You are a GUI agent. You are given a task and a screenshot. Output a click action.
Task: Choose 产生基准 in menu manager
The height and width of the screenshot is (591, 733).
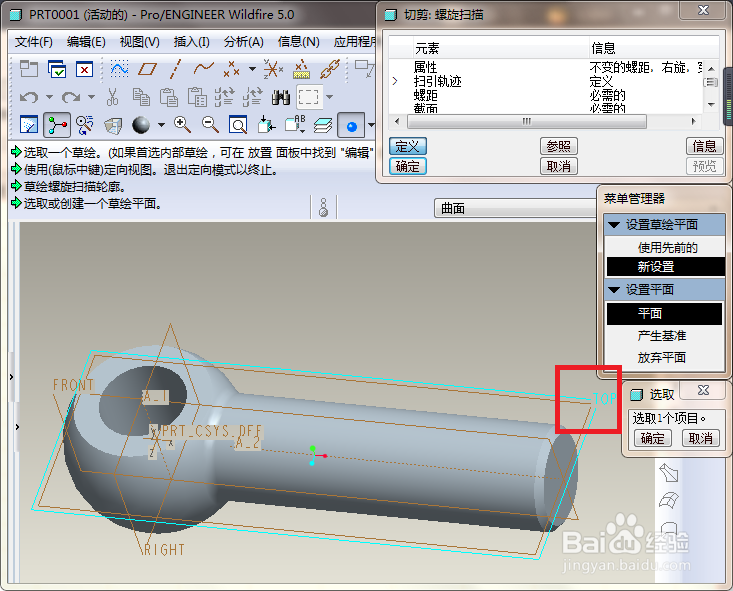pos(661,336)
